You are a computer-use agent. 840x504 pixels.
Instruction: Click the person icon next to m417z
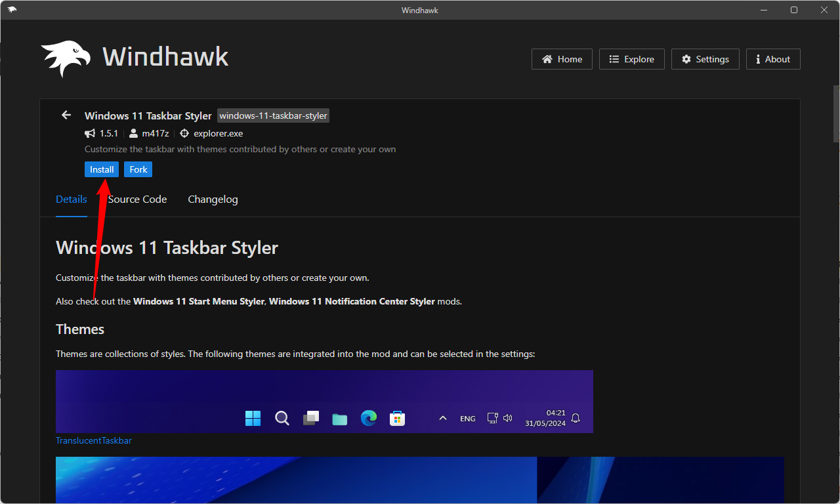pos(133,133)
